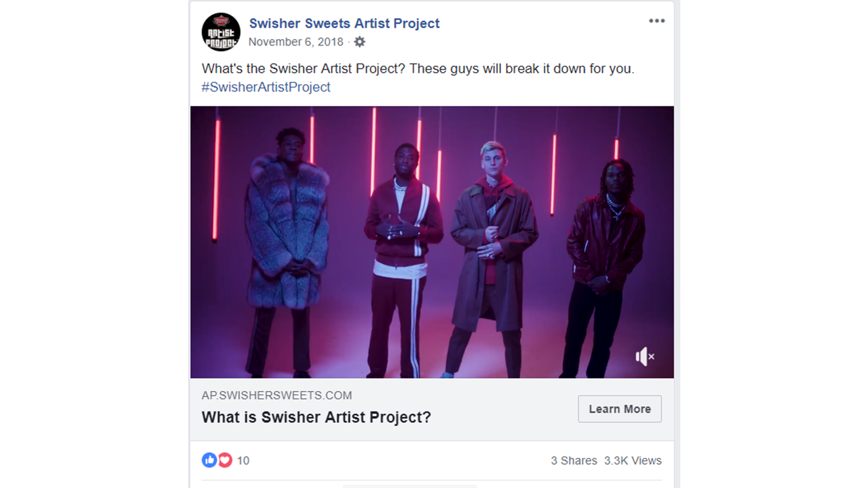Visit the AP.SWISHERSWEETS.COM domain link
868x488 pixels.
277,395
